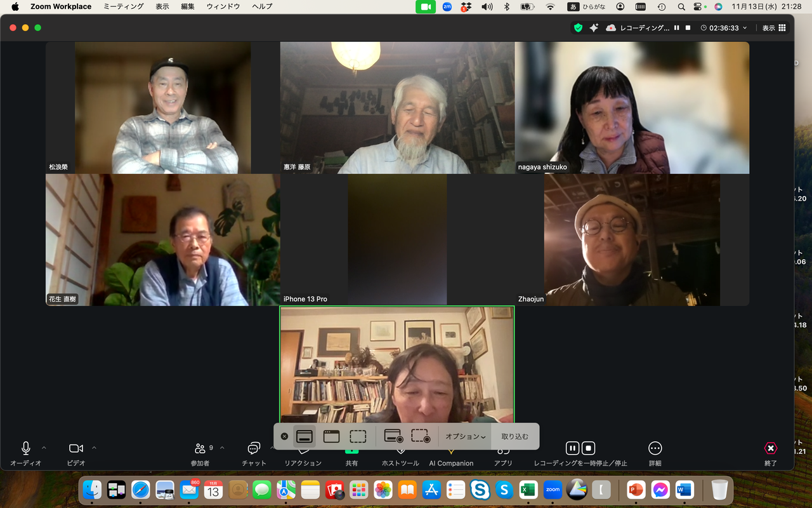
Task: Expand video options chevron next to ビデオ
Action: point(94,448)
